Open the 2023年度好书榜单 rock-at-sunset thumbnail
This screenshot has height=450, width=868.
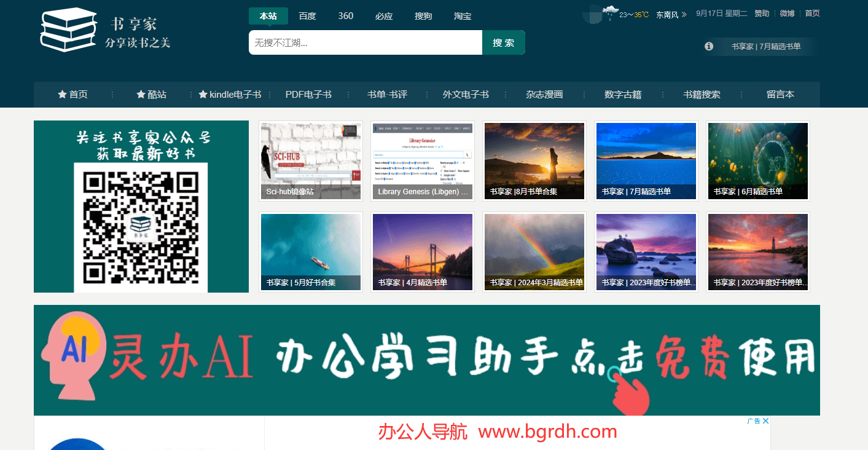[x=646, y=252]
